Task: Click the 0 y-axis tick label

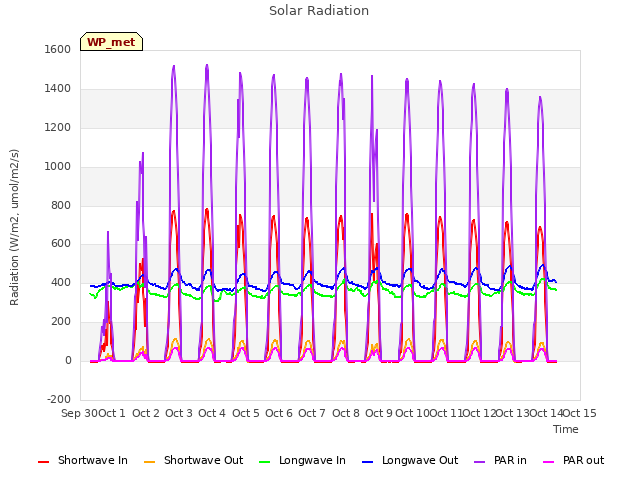Action: click(68, 360)
